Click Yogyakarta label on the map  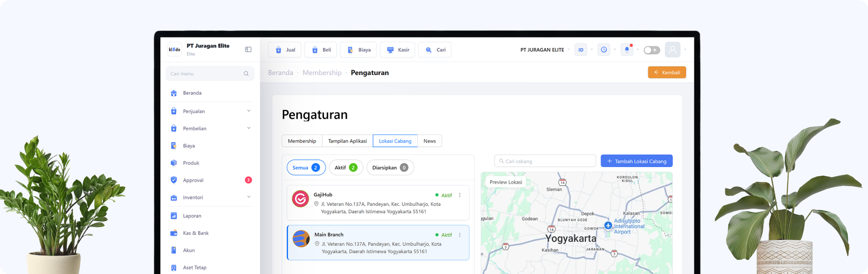[571, 238]
